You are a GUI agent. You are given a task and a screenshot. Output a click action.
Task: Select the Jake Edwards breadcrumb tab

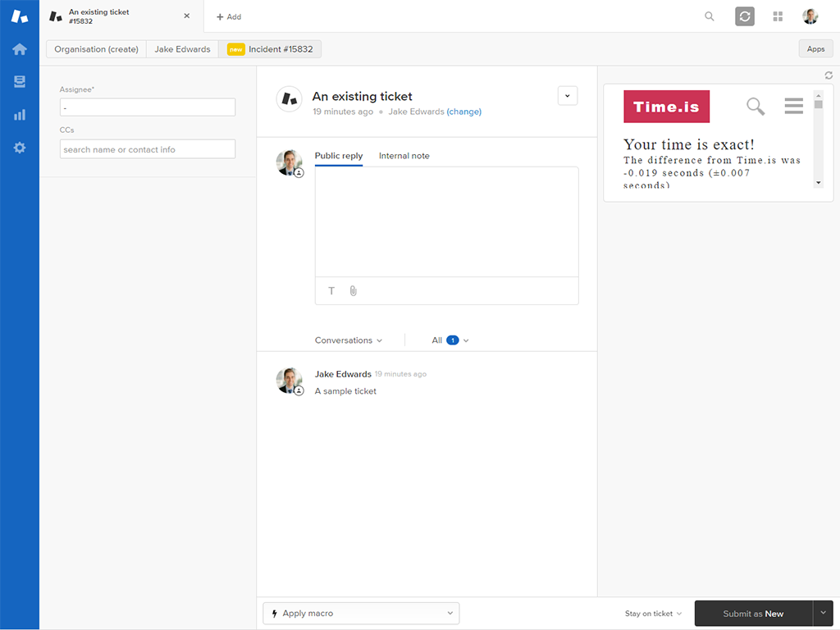[x=182, y=49]
